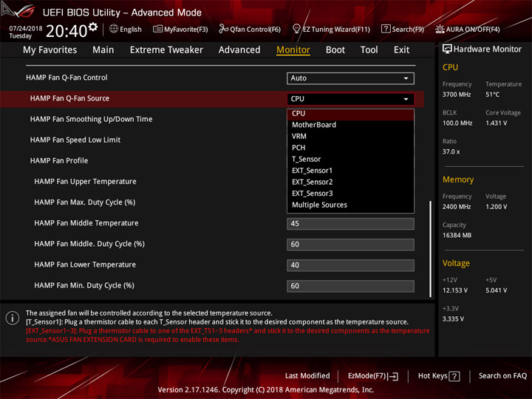Screen dimensions: 532x399
Task: Select HAMP Fan Q-Fan Source row label
Action: tap(69, 98)
